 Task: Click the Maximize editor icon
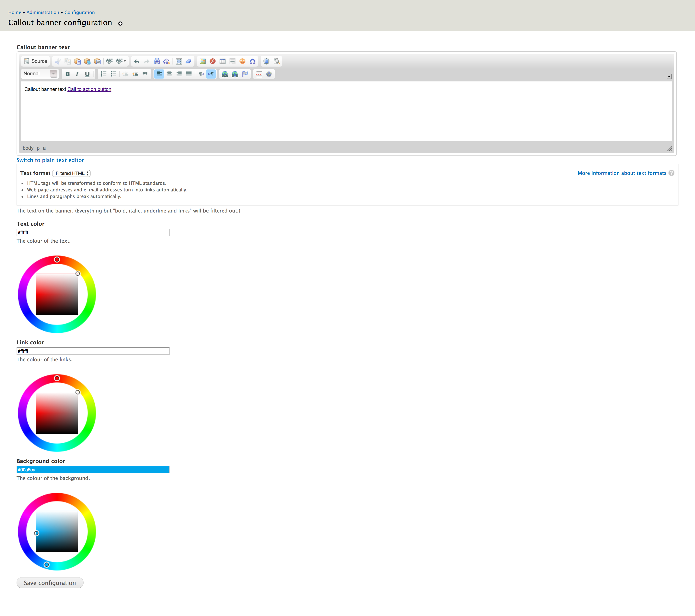[267, 61]
